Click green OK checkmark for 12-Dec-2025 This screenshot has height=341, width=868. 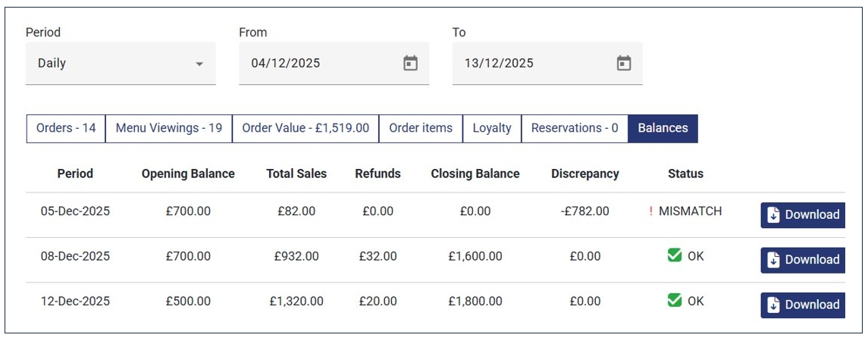coord(675,301)
